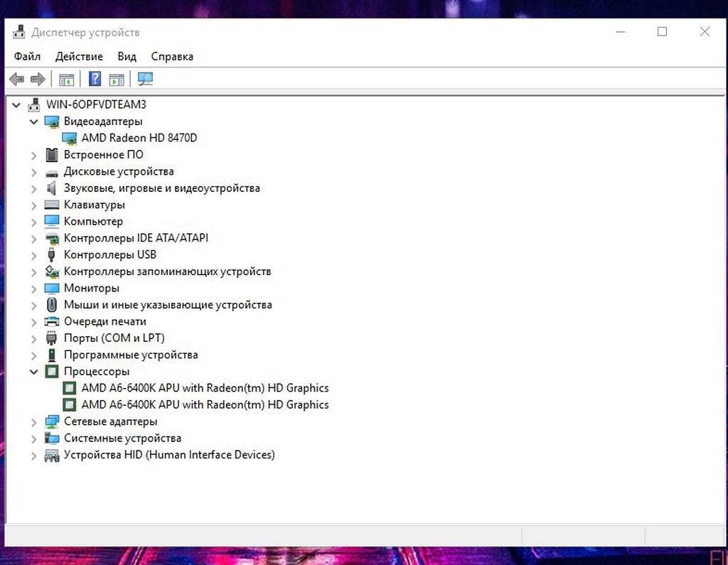The image size is (728, 565).
Task: Select the first AMD A6-6400K APU entry
Action: pyautogui.click(x=205, y=388)
